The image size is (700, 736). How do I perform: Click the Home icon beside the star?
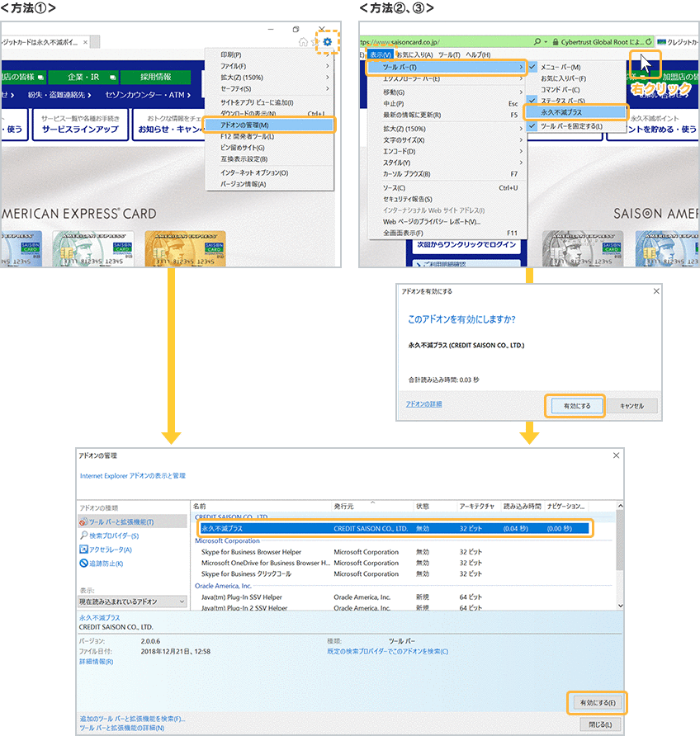(x=303, y=42)
